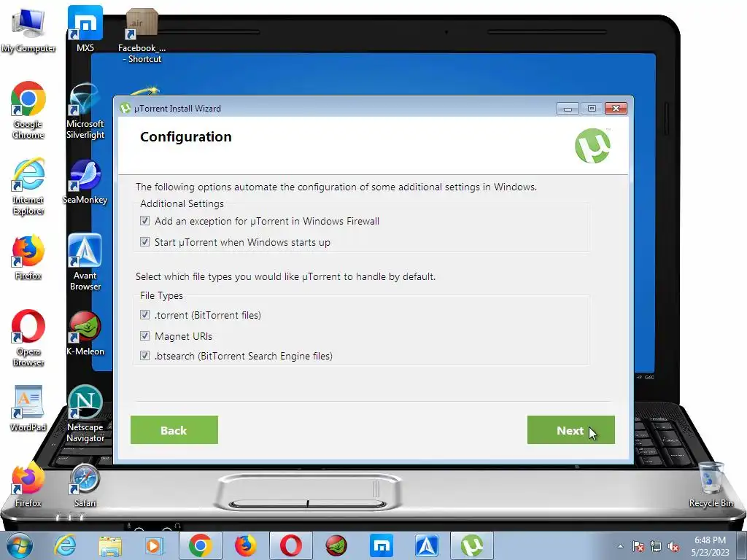747x560 pixels.
Task: Open Windows Explorer folder from taskbar
Action: point(110,545)
